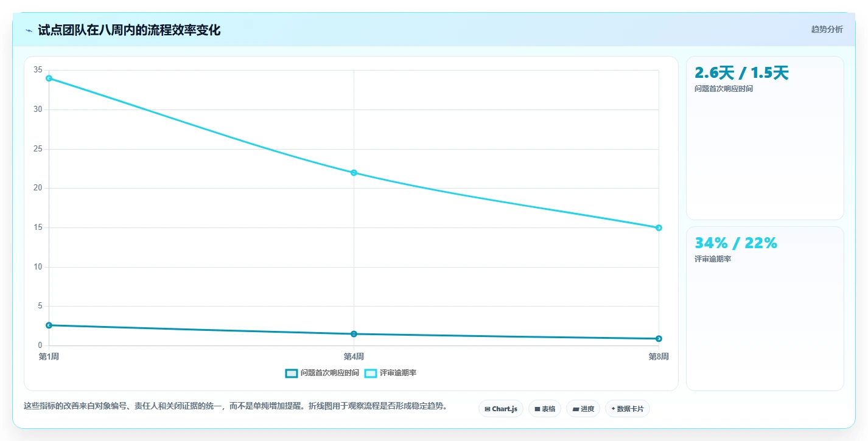
Task: Click the lightning icon beside the title
Action: pos(29,30)
